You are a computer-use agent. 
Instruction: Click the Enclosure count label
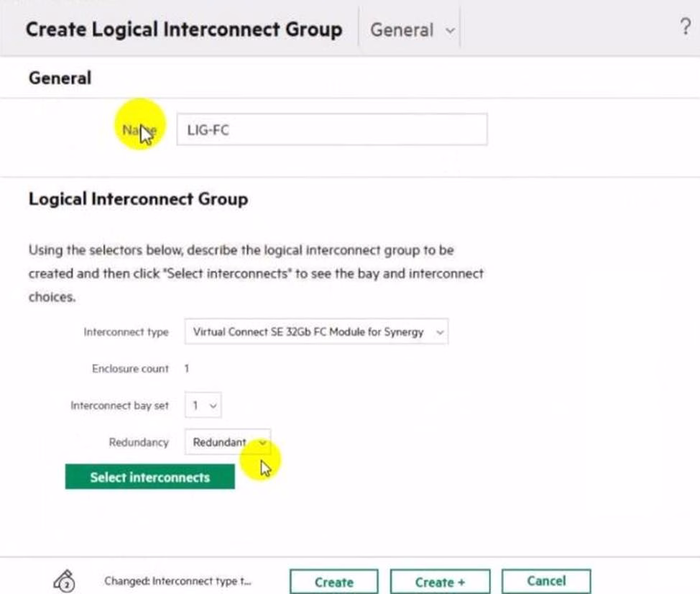130,369
